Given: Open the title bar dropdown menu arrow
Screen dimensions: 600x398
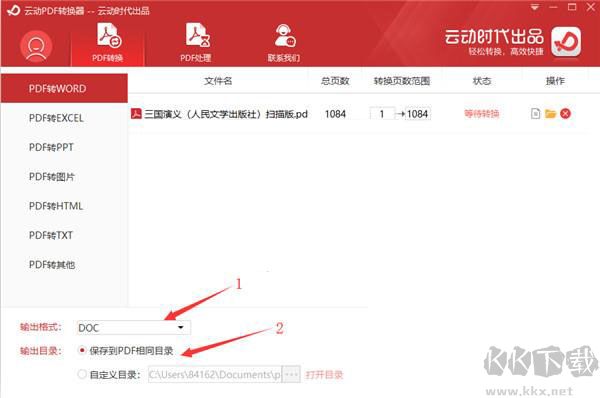Looking at the screenshot, I should (x=535, y=7).
